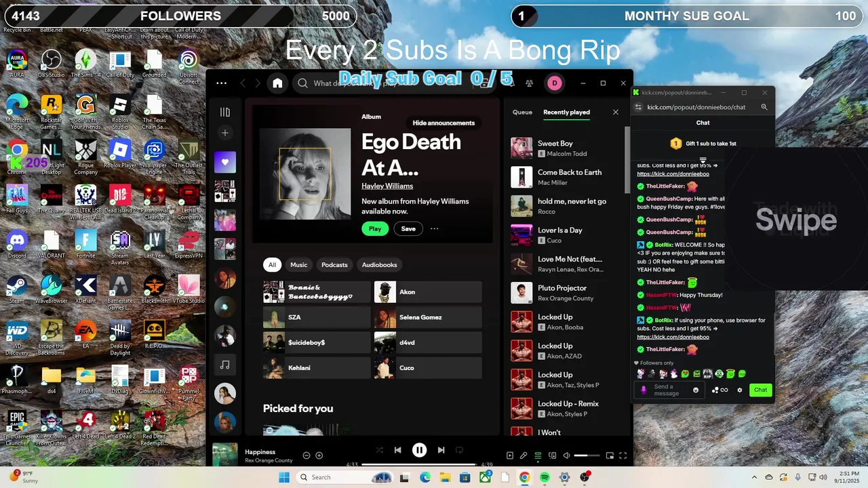868x488 pixels.
Task: Skip to previous track
Action: (x=398, y=450)
